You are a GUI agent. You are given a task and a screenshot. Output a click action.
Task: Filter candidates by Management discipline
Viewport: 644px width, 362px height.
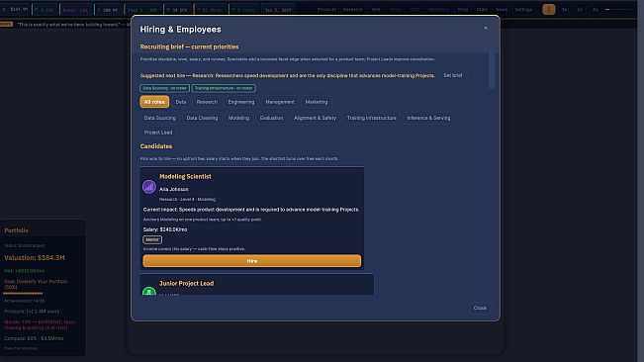tap(280, 102)
